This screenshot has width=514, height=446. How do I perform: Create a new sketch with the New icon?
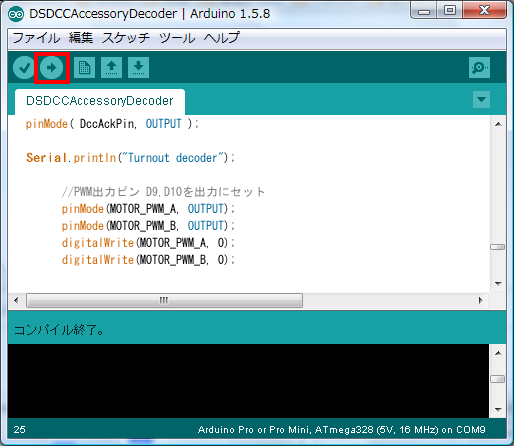click(x=84, y=68)
